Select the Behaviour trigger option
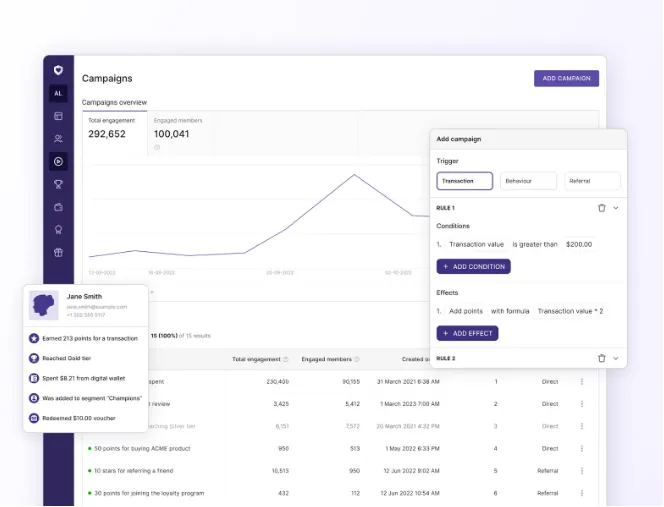Viewport: 664px width, 507px height. pyautogui.click(x=528, y=181)
